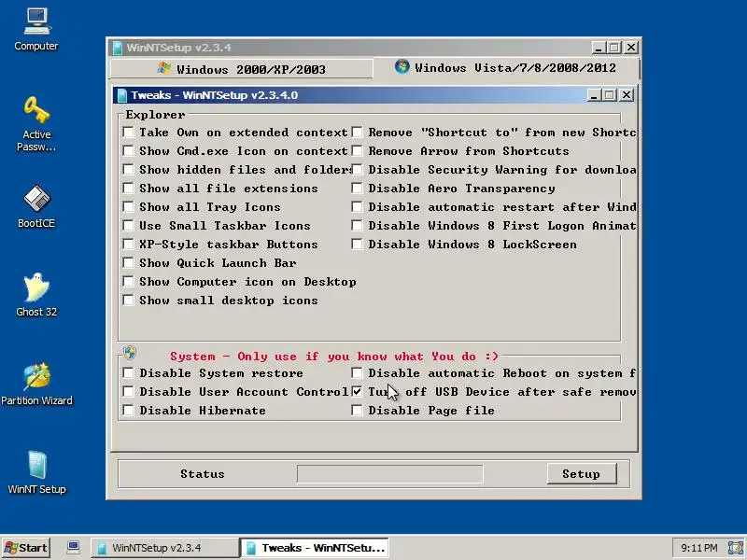747x560 pixels.
Task: Minimize the Tweaks window
Action: coord(594,95)
